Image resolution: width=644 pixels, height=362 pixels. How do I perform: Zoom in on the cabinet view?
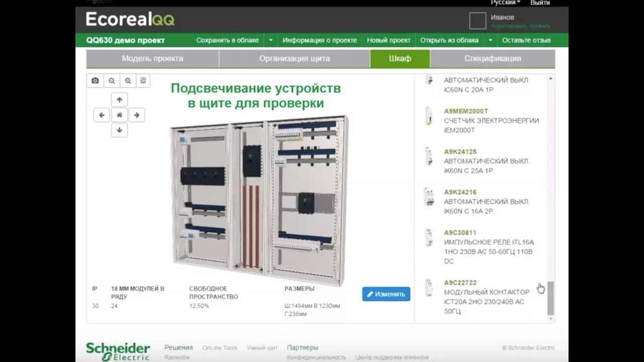click(128, 80)
